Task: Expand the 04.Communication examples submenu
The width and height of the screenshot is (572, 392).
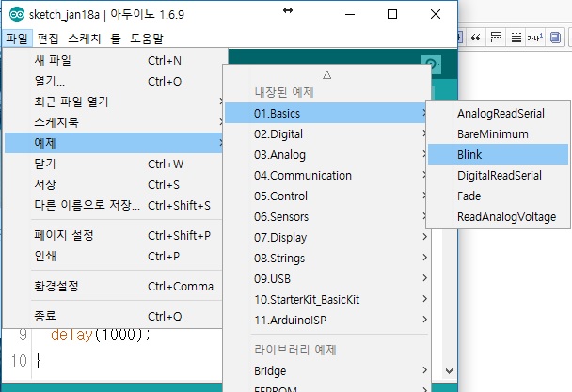Action: pos(326,176)
